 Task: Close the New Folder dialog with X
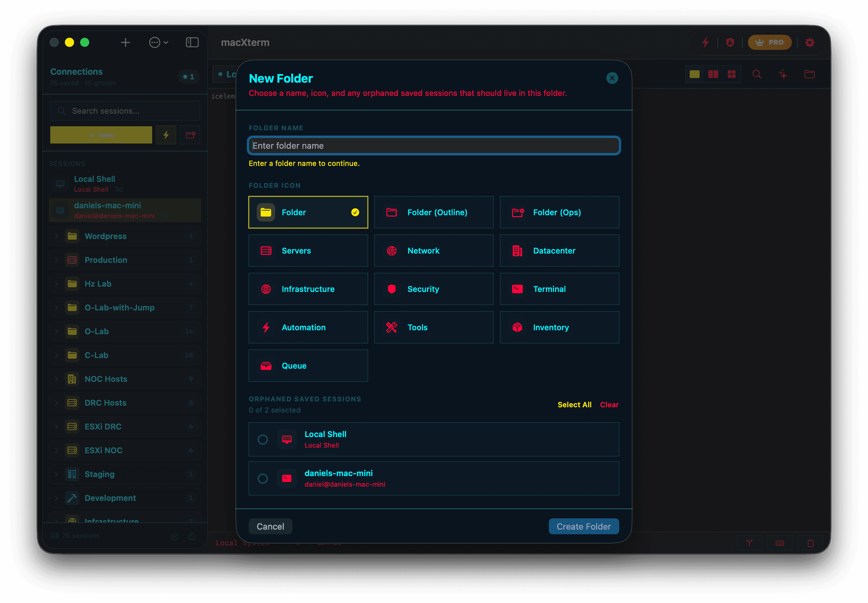(612, 78)
